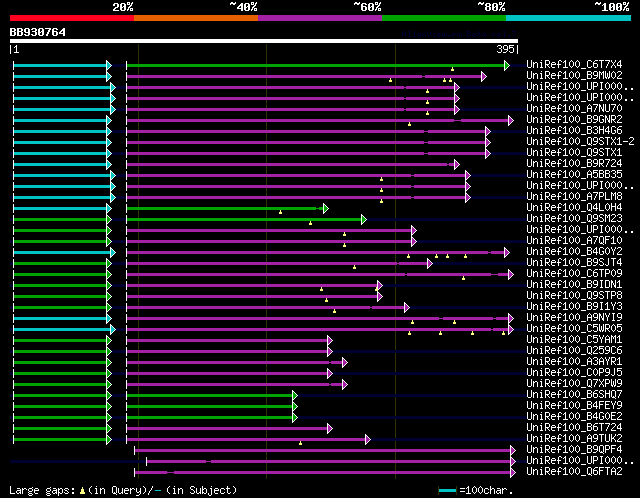This screenshot has height=498, width=640.
Task: Select the UniRef100_Q9STP8 label
Action: tap(574, 296)
